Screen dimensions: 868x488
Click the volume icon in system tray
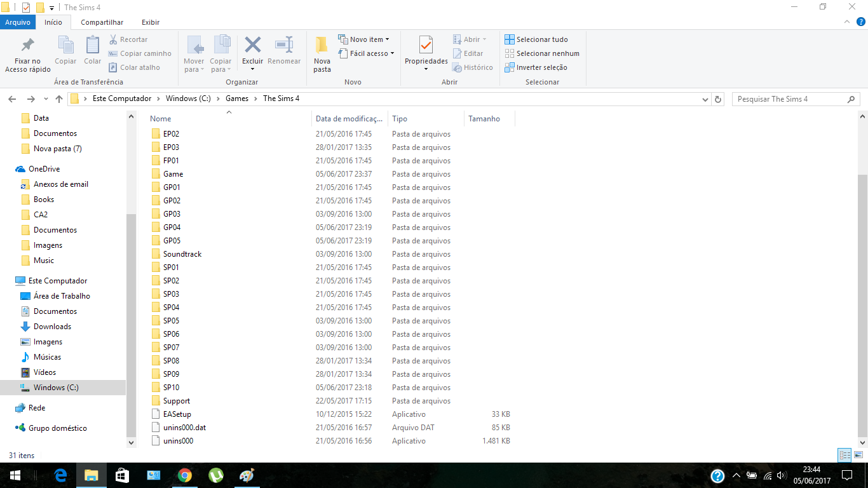tap(782, 475)
